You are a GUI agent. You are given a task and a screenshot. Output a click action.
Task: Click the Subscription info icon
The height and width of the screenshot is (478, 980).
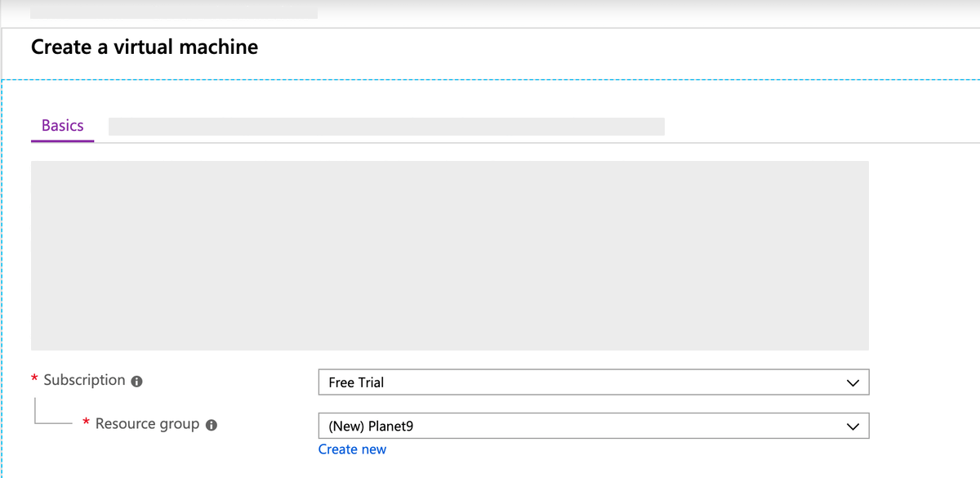point(136,380)
